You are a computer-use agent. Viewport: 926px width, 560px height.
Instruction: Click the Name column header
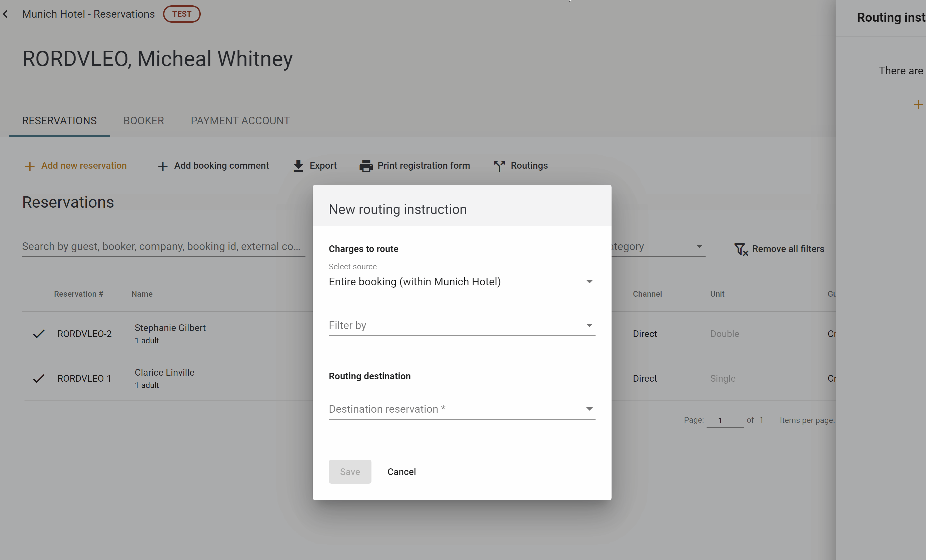[x=142, y=294]
